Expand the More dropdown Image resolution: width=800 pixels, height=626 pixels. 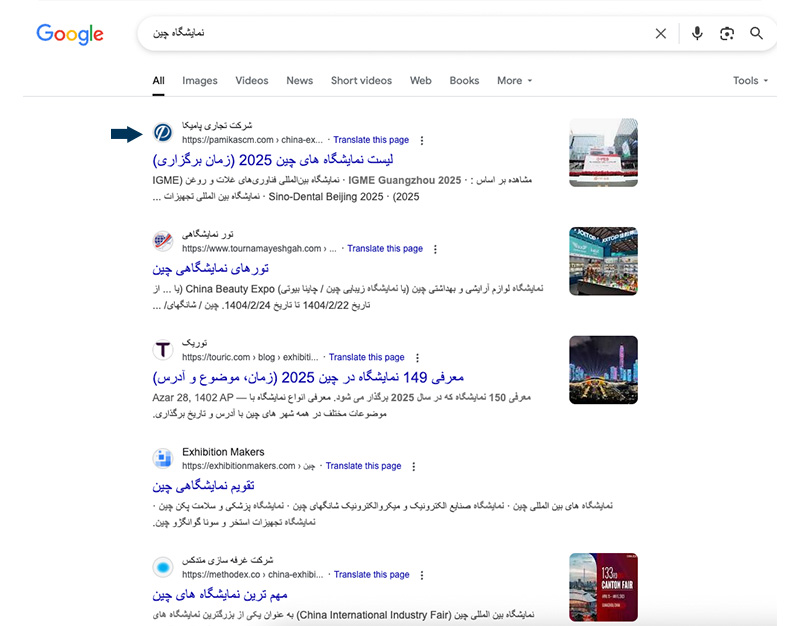(514, 81)
